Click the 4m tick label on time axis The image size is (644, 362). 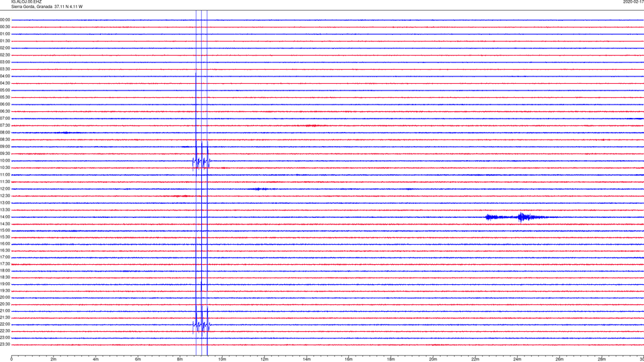point(96,359)
